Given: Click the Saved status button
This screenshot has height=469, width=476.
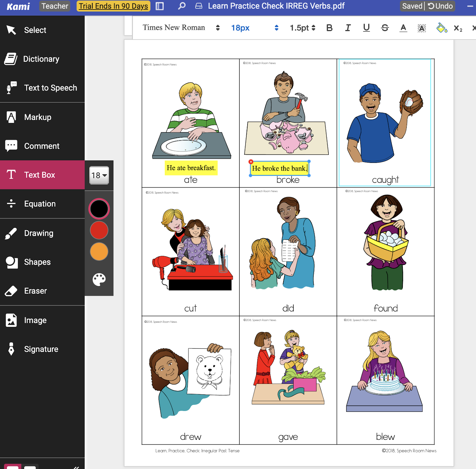Looking at the screenshot, I should pyautogui.click(x=412, y=6).
